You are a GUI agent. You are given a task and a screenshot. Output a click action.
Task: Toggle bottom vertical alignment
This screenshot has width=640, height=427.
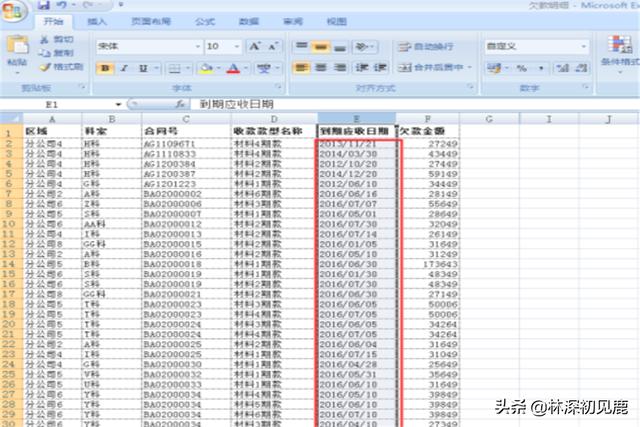click(x=340, y=47)
